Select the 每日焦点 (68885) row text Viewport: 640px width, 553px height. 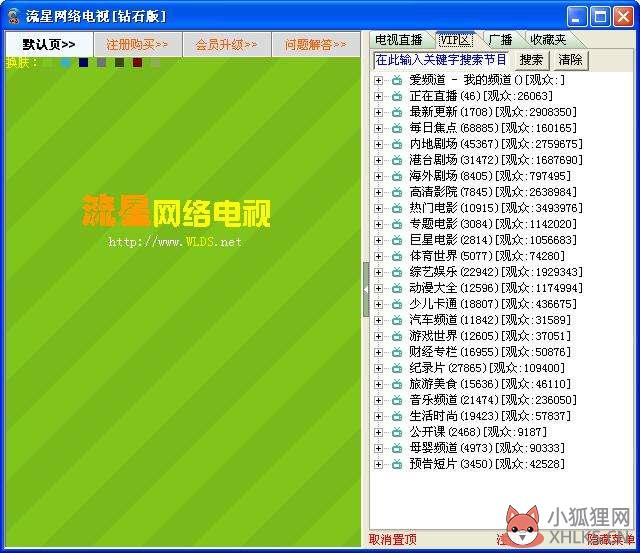pyautogui.click(x=493, y=128)
